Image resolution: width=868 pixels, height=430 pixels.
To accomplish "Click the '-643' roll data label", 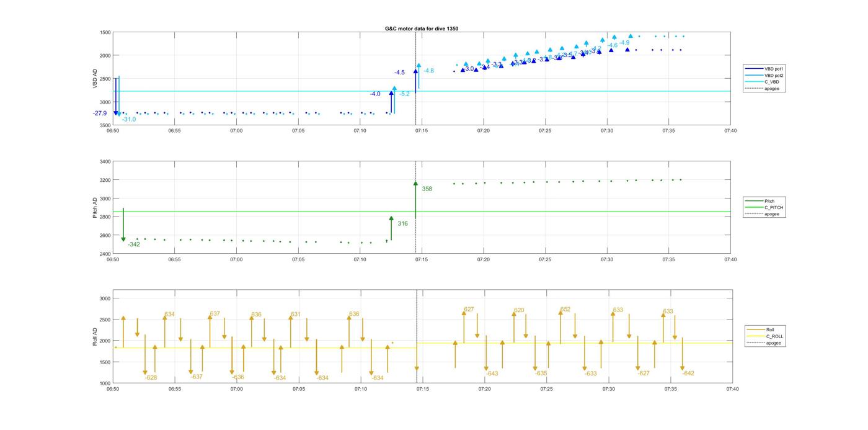I will pyautogui.click(x=492, y=374).
